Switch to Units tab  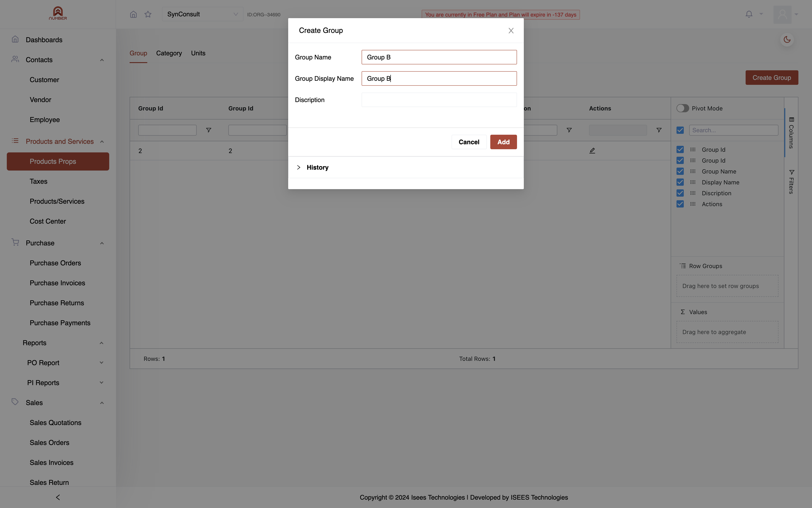[x=198, y=53]
